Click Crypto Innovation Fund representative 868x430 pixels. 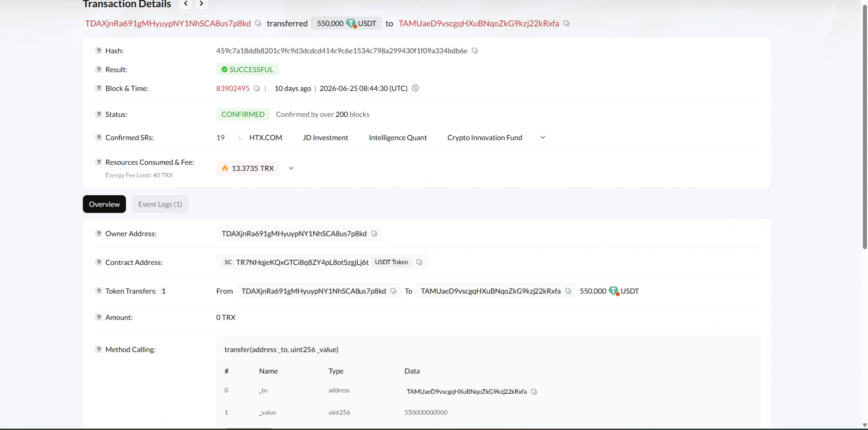click(x=485, y=137)
